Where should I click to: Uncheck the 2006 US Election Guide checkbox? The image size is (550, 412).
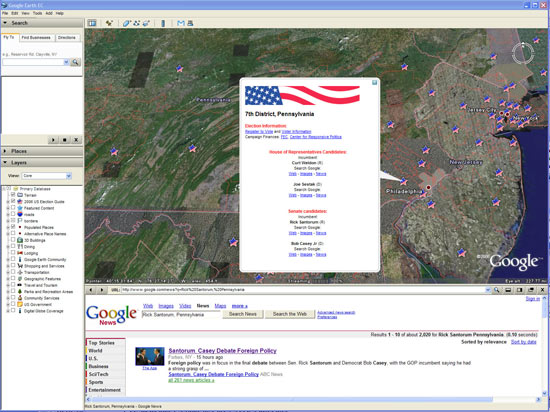(13, 201)
